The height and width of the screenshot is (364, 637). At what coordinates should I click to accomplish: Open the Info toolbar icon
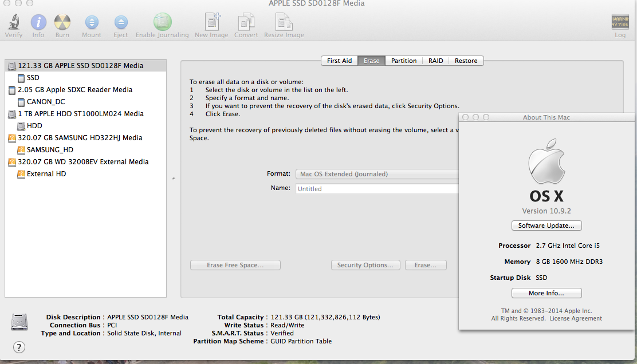38,22
